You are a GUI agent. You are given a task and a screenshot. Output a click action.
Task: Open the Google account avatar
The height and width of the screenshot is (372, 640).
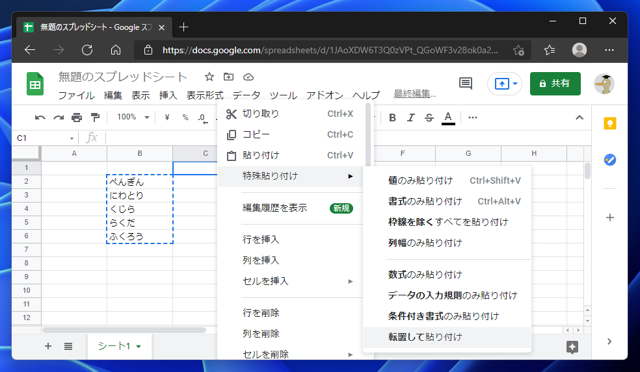click(x=604, y=84)
